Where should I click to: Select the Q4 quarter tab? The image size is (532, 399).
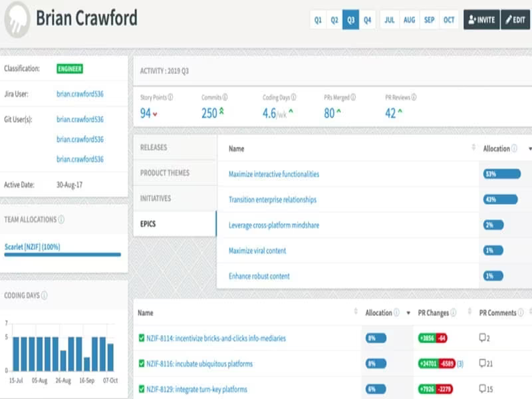click(368, 20)
